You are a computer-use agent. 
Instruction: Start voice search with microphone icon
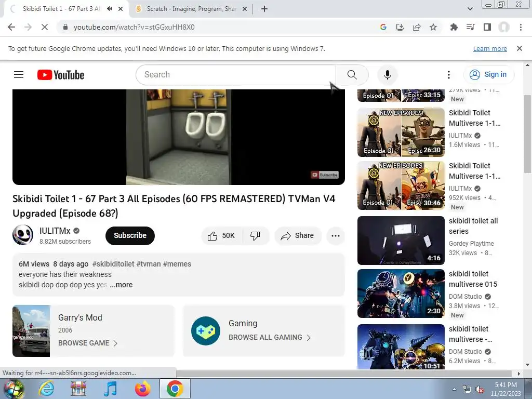(387, 75)
